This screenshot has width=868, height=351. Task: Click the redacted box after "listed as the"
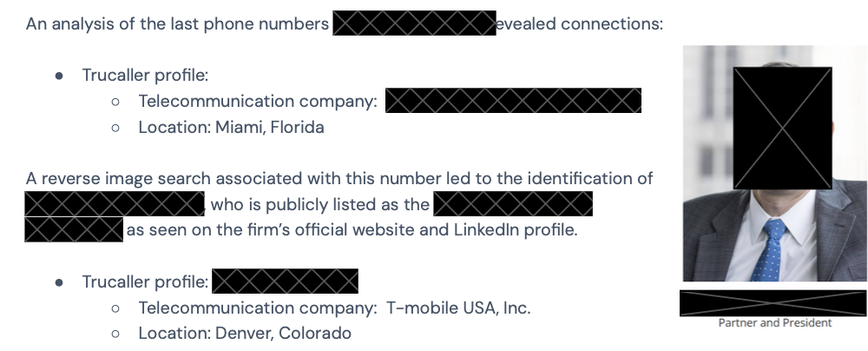pos(512,205)
